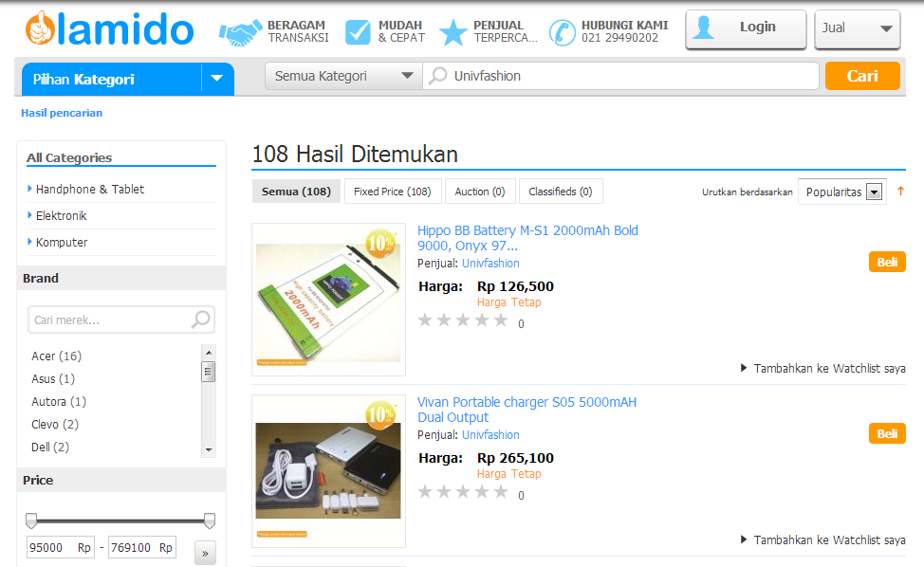Apply price range with arrow button

tap(205, 553)
